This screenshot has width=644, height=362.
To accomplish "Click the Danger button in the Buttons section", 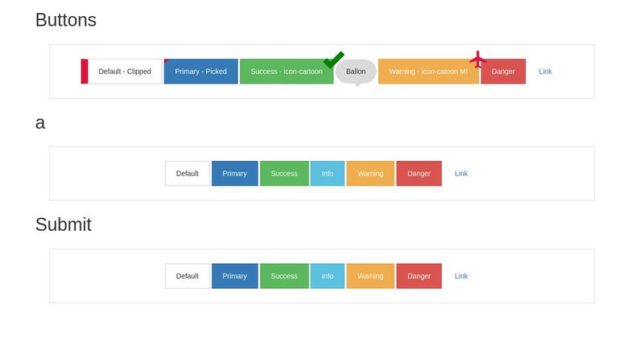I will click(x=503, y=72).
